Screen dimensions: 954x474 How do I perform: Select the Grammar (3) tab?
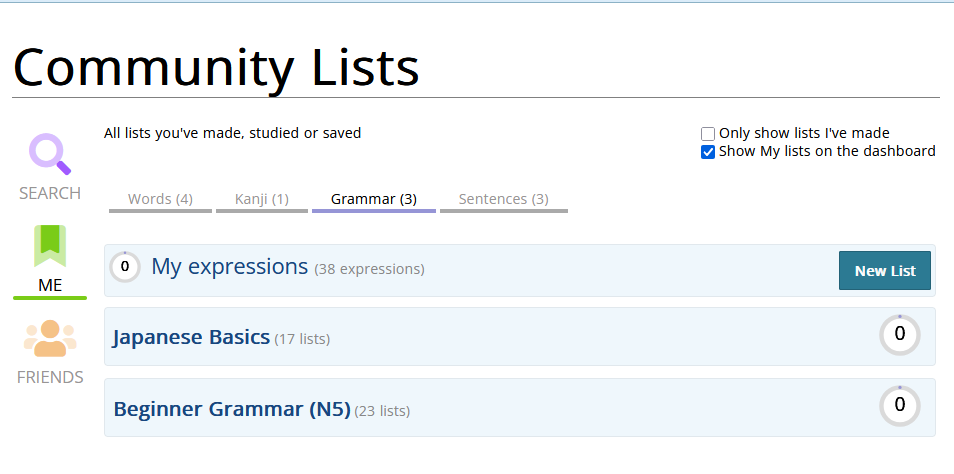[373, 199]
